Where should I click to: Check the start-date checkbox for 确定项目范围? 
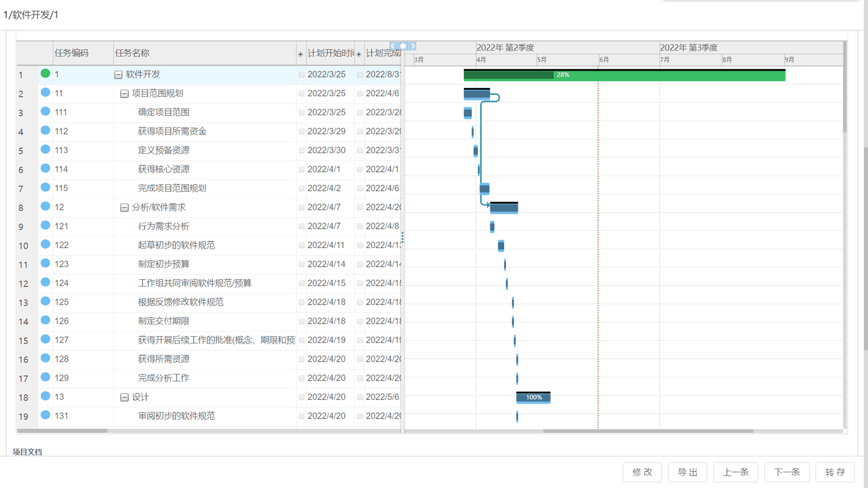pyautogui.click(x=301, y=113)
